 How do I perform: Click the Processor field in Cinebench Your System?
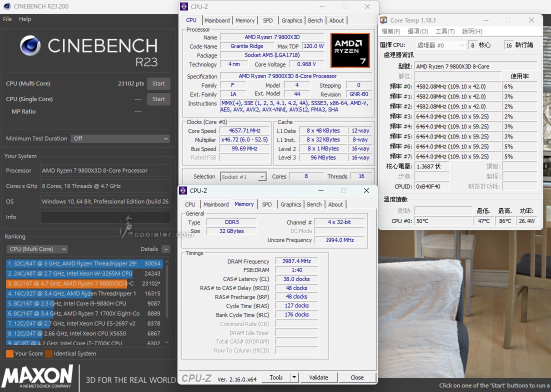click(105, 170)
